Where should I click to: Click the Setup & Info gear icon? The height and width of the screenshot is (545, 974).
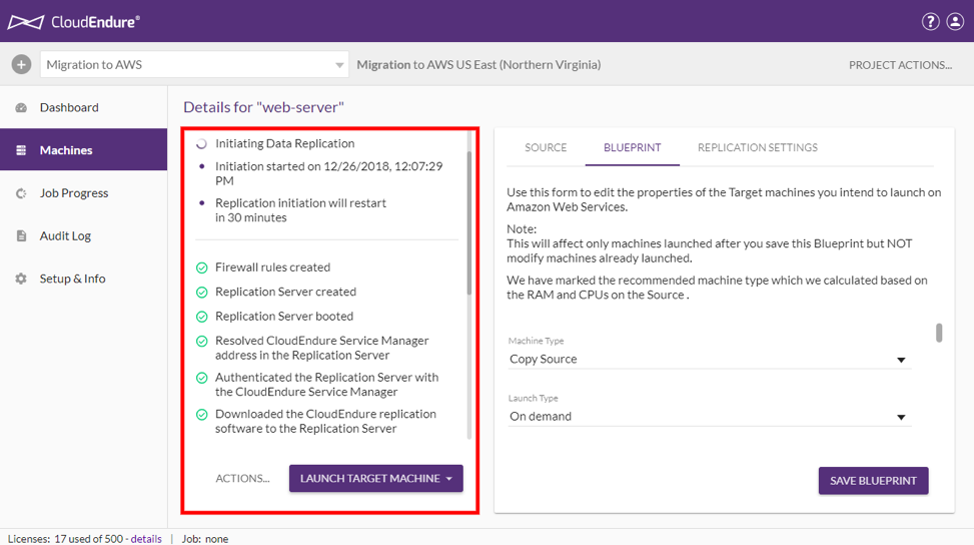21,279
